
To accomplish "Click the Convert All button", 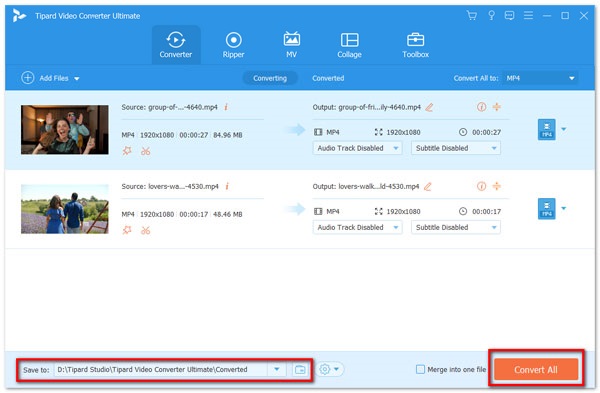I will (x=536, y=369).
